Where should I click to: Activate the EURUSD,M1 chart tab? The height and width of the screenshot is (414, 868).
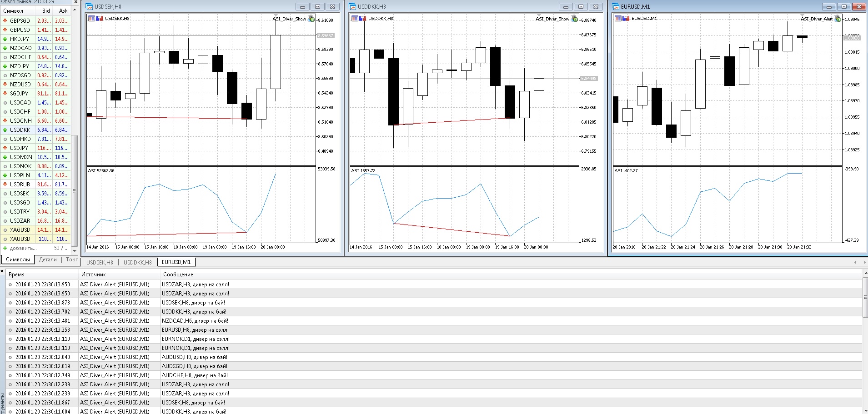point(176,262)
